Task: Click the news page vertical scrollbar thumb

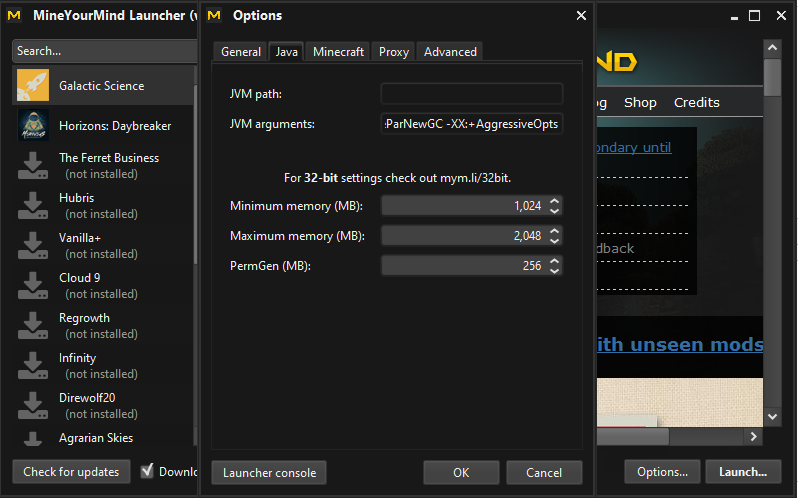Action: pyautogui.click(x=772, y=77)
